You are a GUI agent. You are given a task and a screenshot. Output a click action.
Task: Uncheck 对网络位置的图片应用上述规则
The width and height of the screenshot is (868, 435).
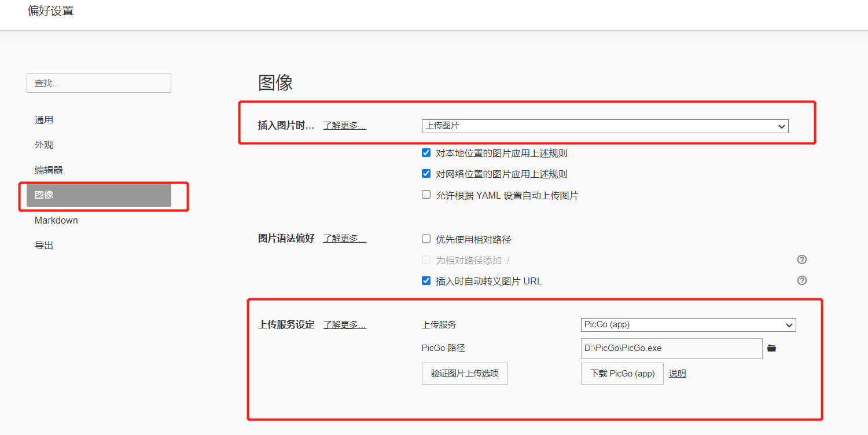coord(426,174)
